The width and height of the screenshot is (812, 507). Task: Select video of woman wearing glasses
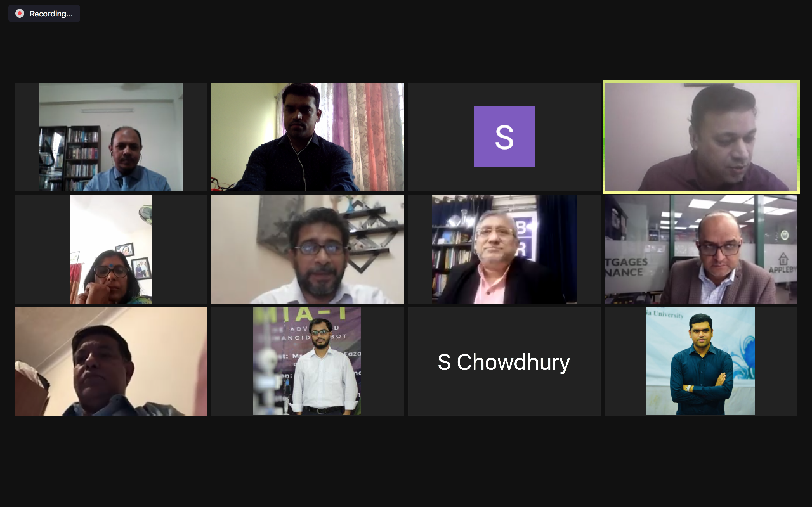(x=111, y=249)
